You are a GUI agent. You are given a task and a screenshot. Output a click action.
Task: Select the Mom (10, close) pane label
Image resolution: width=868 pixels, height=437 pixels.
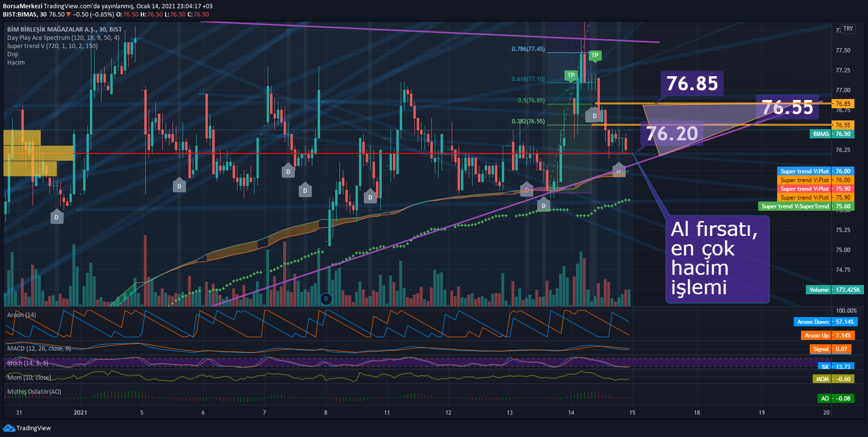pos(29,377)
